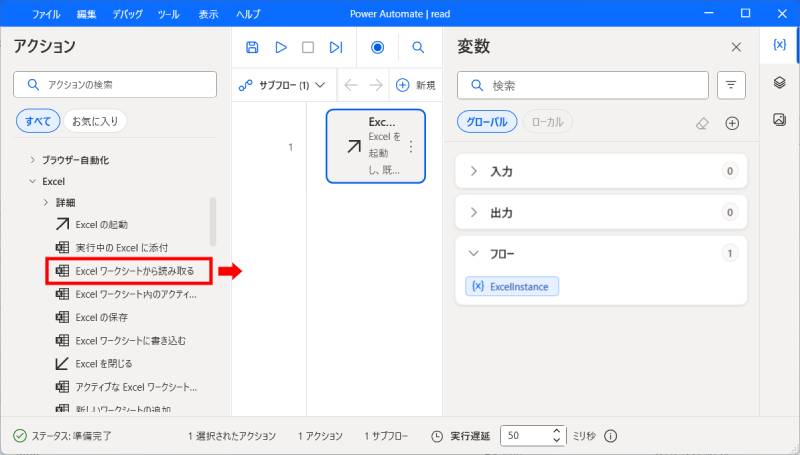Open the ツール menu
The height and width of the screenshot is (455, 800).
(x=168, y=14)
